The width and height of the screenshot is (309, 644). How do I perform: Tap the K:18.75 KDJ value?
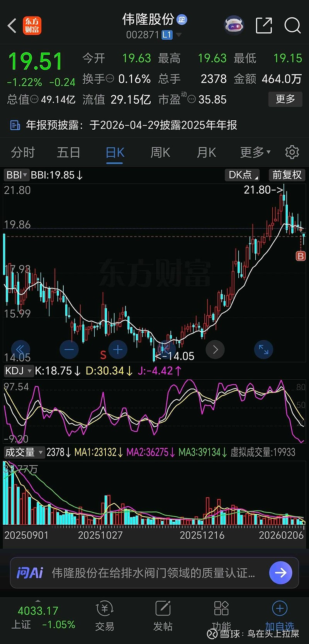[58, 371]
